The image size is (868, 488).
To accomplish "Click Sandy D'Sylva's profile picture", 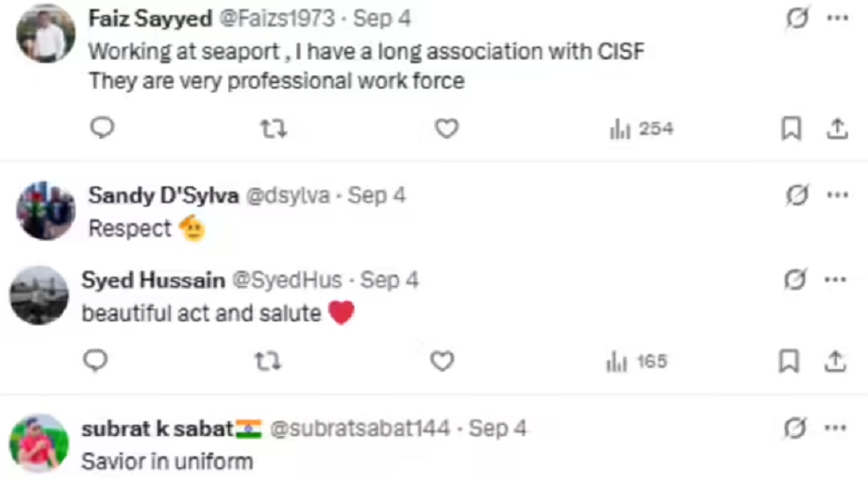I will (x=45, y=210).
